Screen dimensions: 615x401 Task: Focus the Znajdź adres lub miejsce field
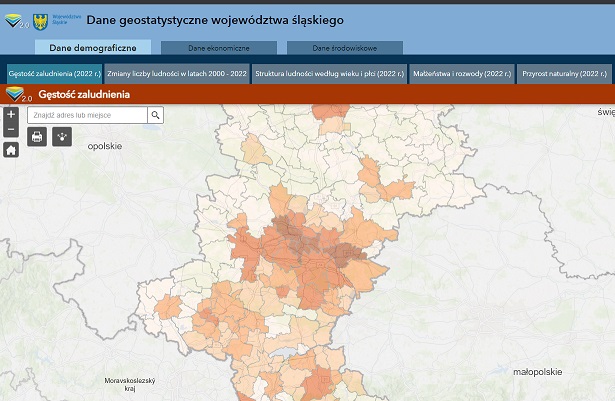coord(88,116)
